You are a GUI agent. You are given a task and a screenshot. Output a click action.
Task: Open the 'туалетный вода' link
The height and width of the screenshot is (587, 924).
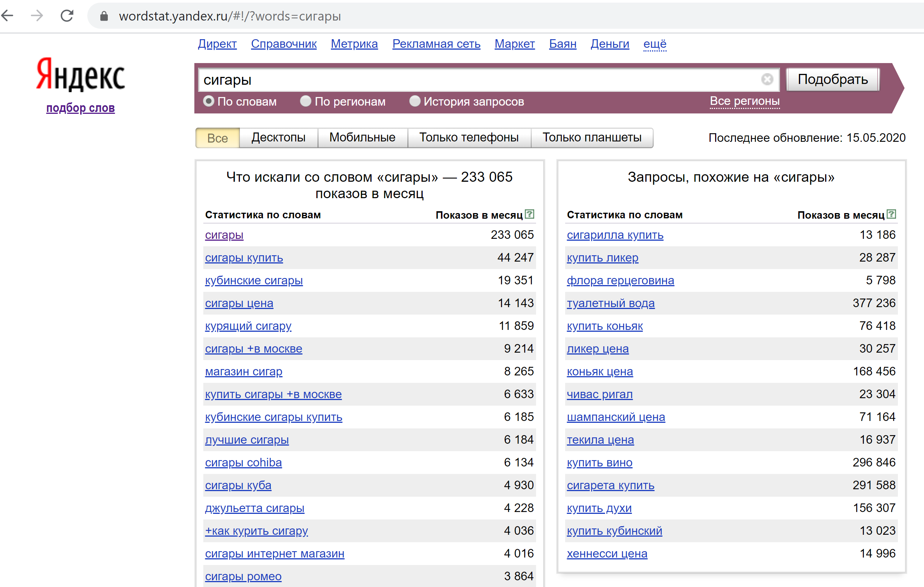pyautogui.click(x=611, y=303)
